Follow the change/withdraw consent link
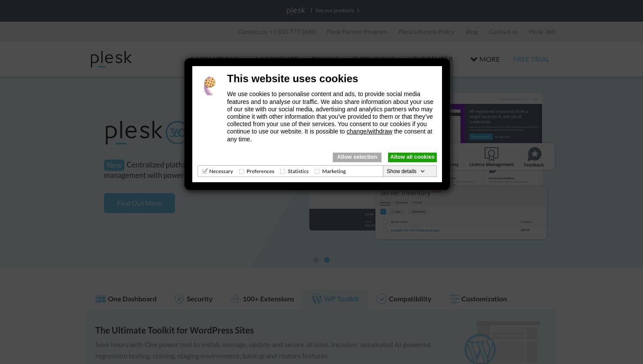643x364 pixels. (x=369, y=131)
